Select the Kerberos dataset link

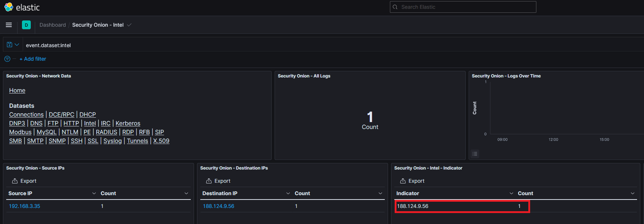(128, 123)
